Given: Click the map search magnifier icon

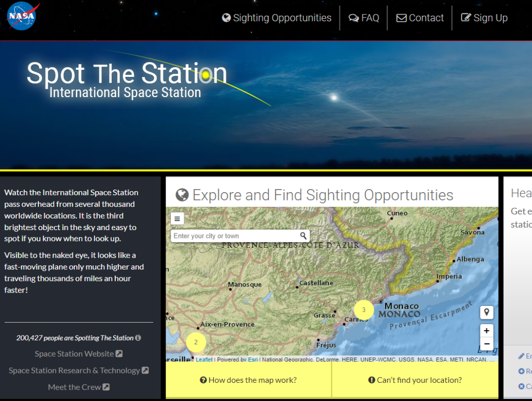Looking at the screenshot, I should (x=303, y=235).
